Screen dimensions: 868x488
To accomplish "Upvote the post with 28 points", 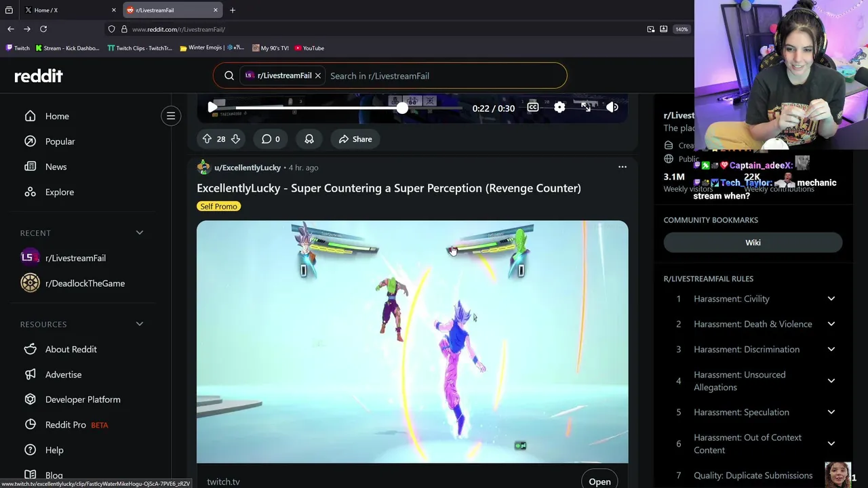I will pos(207,139).
